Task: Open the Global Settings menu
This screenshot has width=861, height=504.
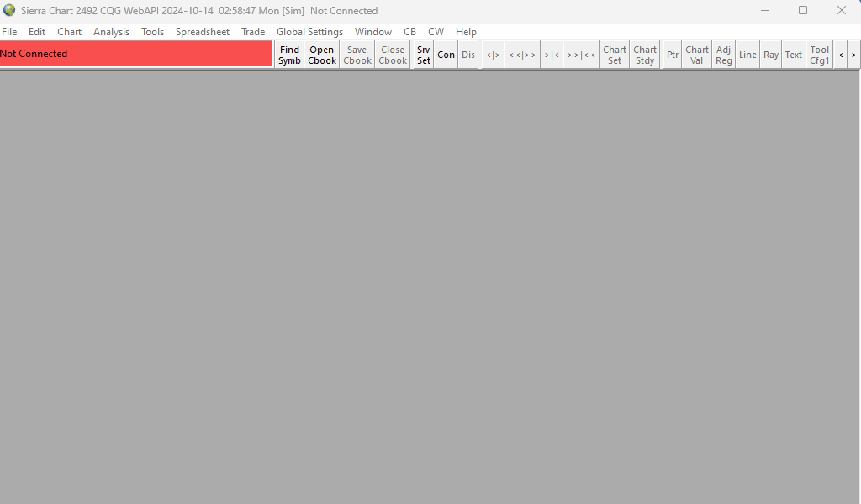Action: 309,32
